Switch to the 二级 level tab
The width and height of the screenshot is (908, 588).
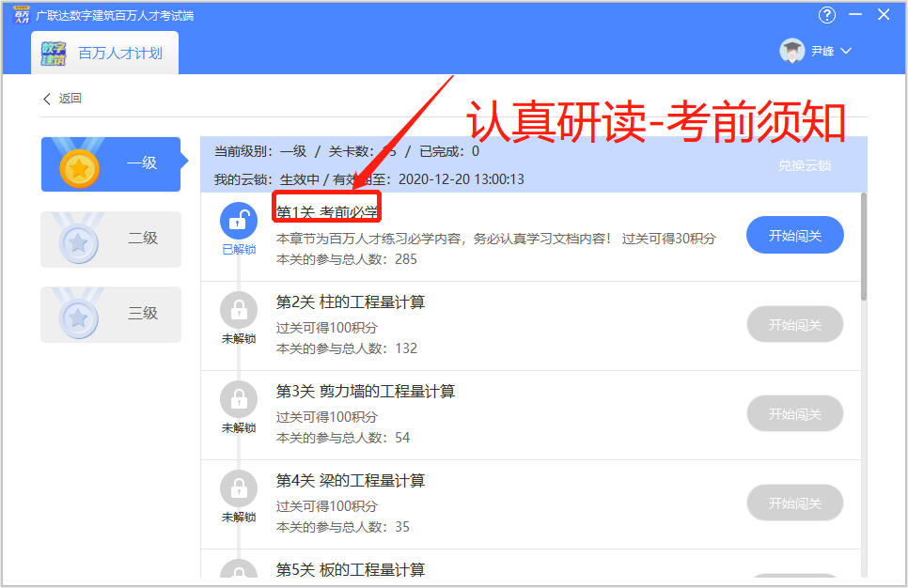coord(111,239)
